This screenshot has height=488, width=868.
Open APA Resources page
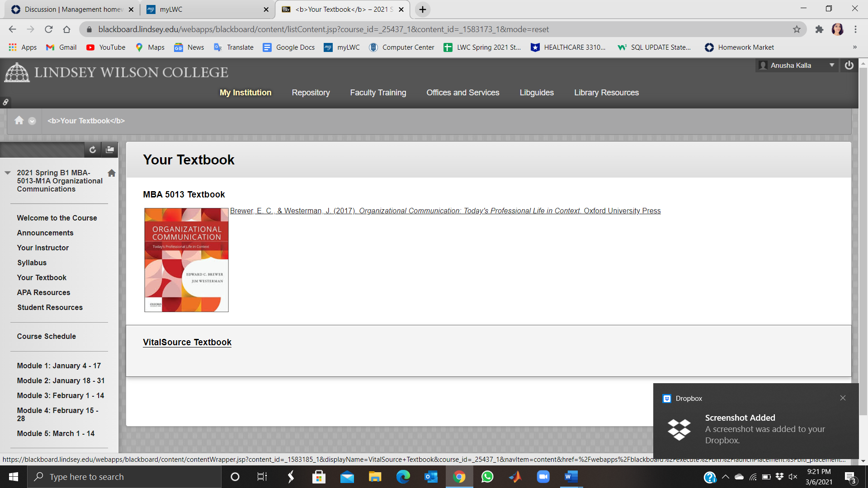tap(43, 293)
